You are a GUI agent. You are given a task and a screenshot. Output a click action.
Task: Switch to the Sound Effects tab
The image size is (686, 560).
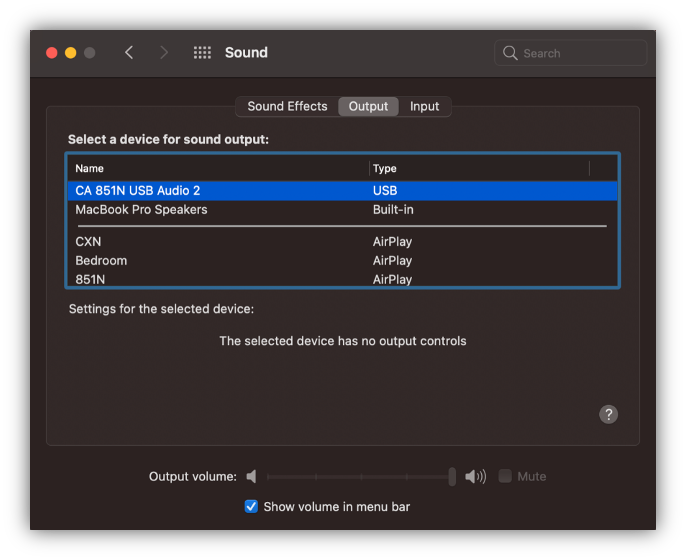[287, 106]
